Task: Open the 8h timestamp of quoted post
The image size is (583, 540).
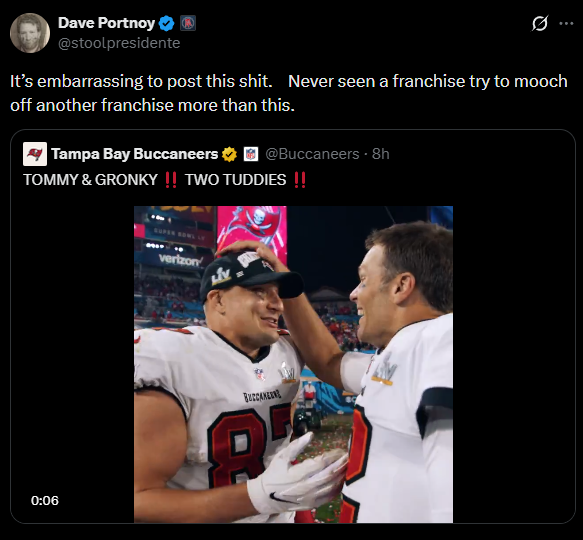Action: pyautogui.click(x=381, y=154)
